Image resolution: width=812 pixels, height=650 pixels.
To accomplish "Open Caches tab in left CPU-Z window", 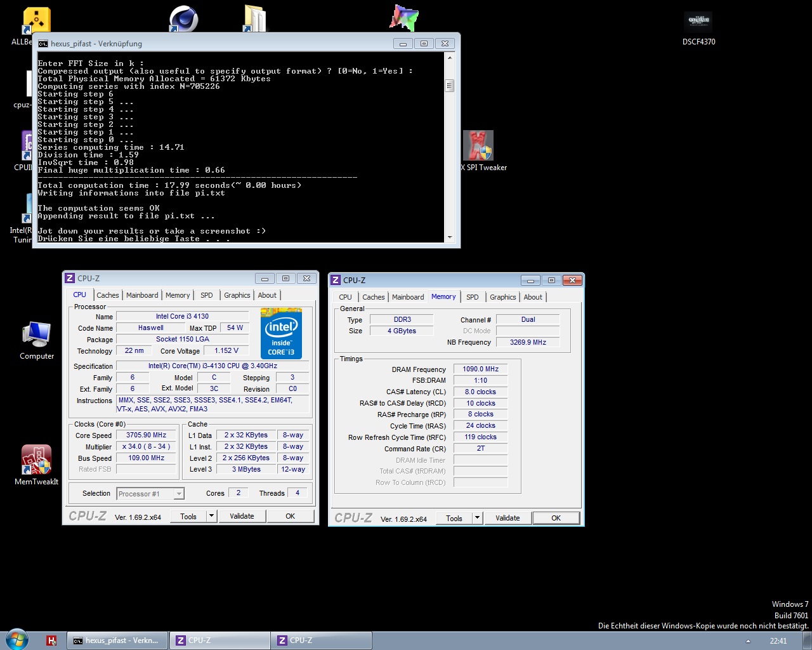I will 108,295.
